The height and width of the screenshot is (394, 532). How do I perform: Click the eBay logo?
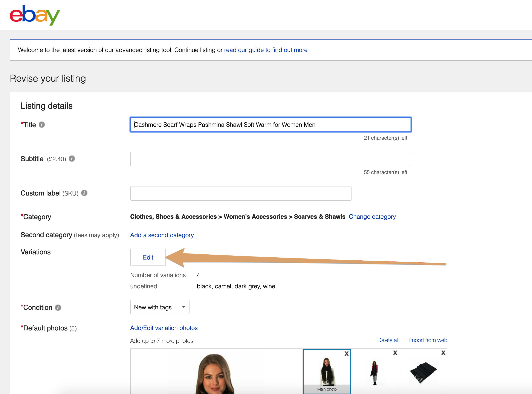[x=35, y=15]
